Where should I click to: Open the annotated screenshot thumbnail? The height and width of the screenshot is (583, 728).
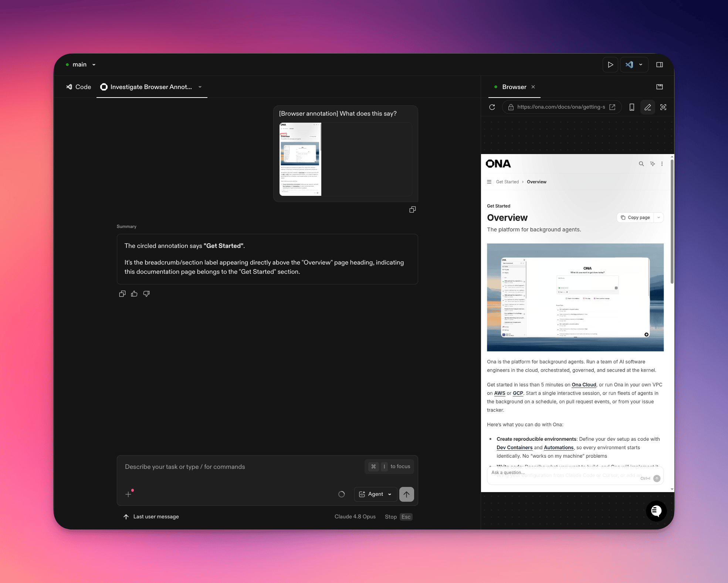[300, 159]
